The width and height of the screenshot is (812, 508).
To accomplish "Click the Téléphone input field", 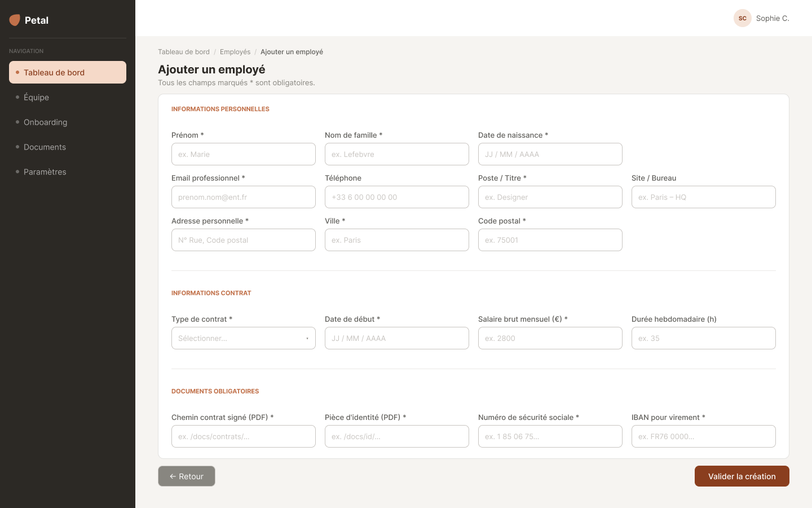I will coord(397,197).
